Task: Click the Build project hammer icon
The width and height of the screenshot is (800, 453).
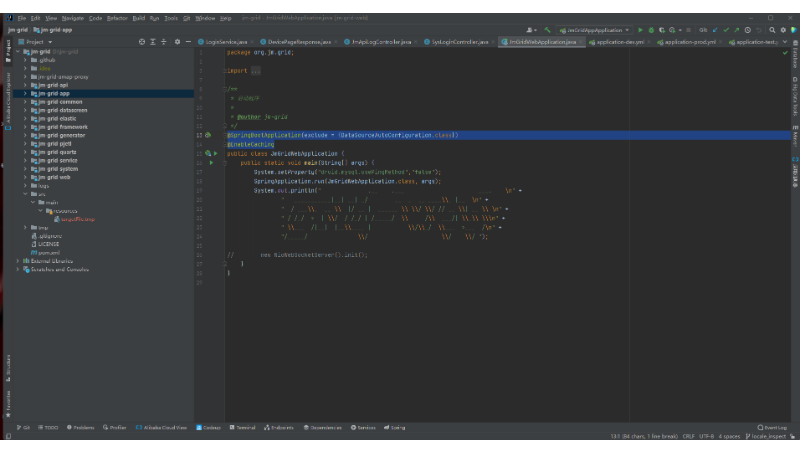Action: 547,30
